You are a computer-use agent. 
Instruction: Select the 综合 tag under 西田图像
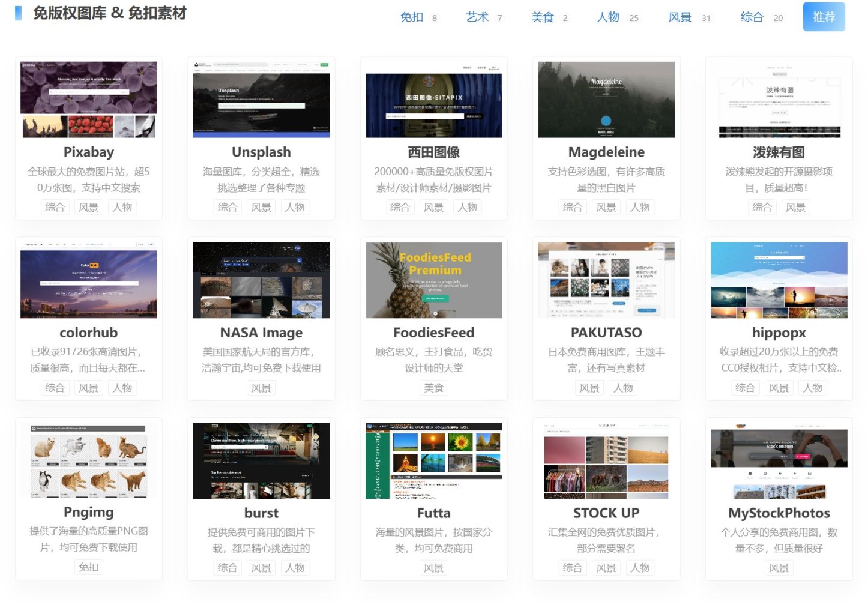(x=400, y=207)
